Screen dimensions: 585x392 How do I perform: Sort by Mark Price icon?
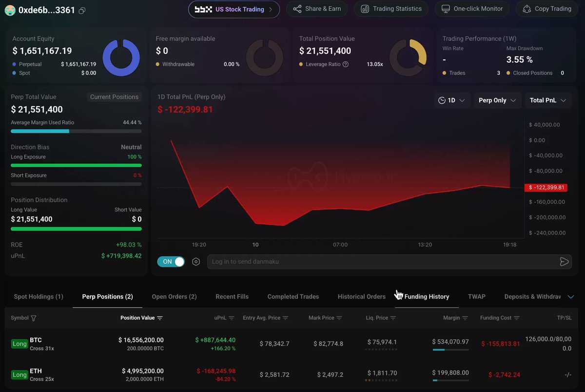(339, 318)
